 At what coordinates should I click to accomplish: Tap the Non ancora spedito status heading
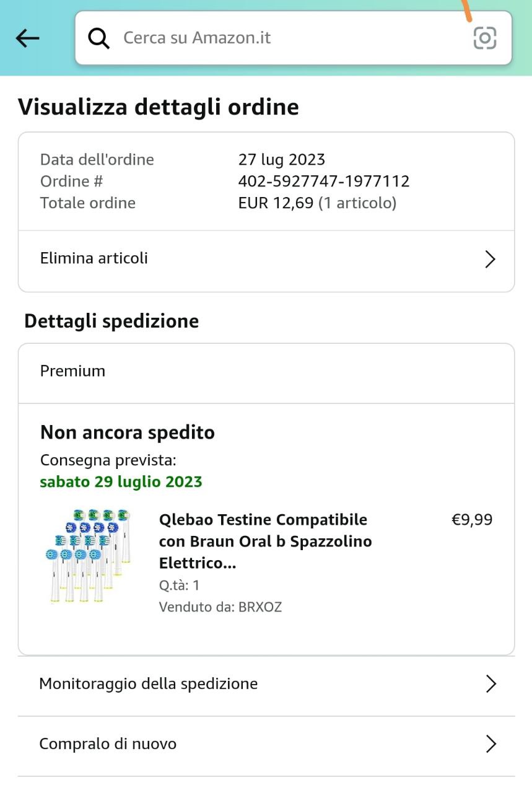tap(128, 432)
